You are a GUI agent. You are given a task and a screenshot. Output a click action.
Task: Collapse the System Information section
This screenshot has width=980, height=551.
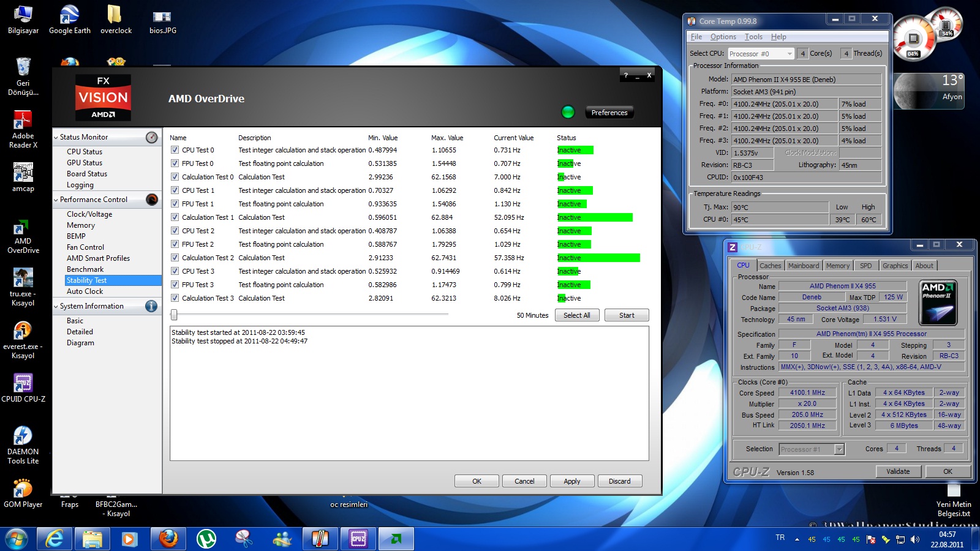tap(56, 307)
